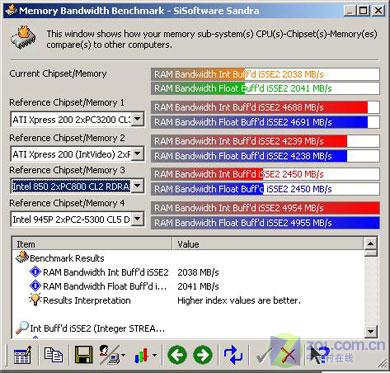
Task: Click the red 4688 MB/s reference bar
Action: tap(265, 107)
